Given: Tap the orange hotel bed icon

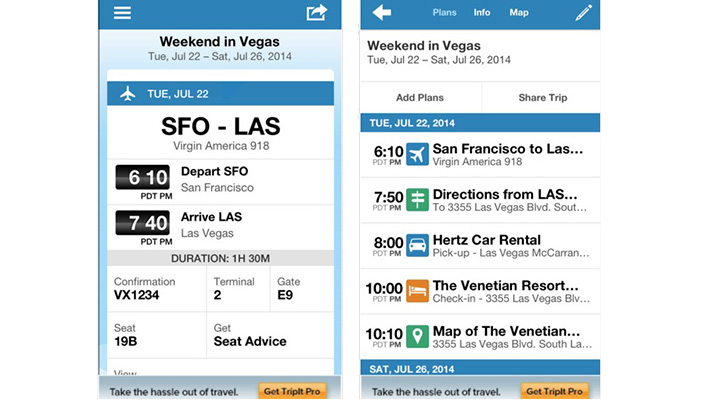Looking at the screenshot, I should pyautogui.click(x=417, y=291).
